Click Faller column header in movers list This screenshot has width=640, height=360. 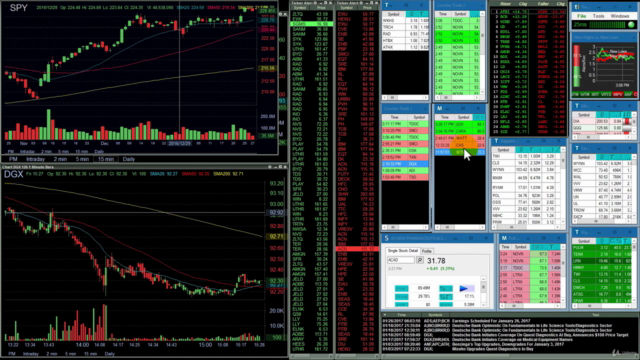(x=543, y=4)
